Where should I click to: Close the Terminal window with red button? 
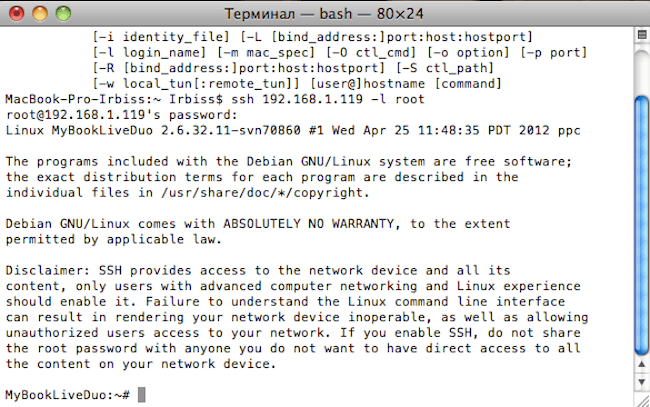click(17, 14)
